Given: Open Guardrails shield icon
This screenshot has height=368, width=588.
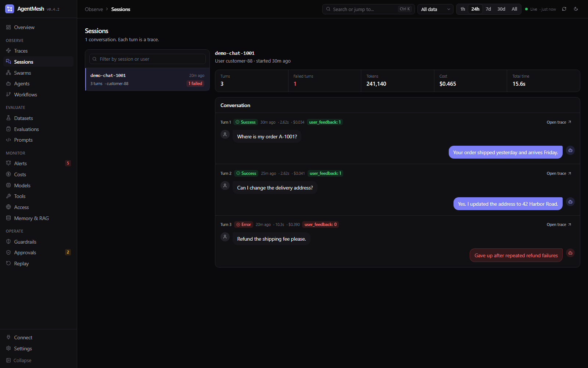Looking at the screenshot, I should pyautogui.click(x=8, y=242).
